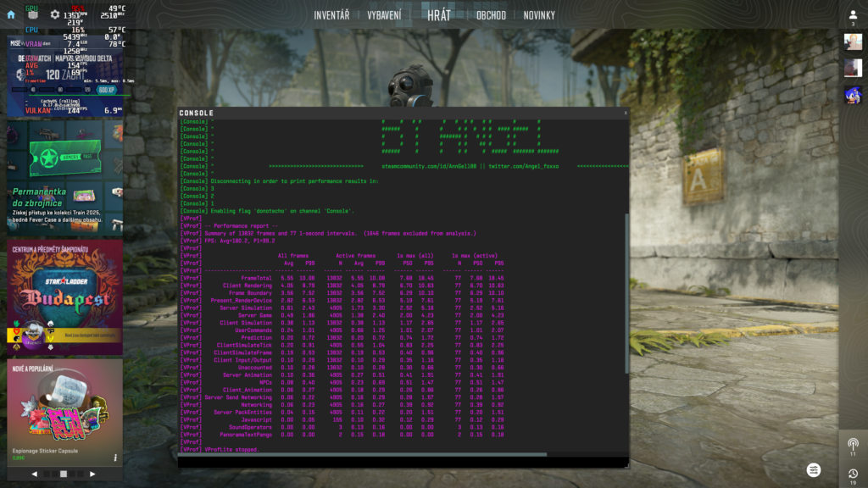Select the first friend avatar in sidebar
868x488 pixels.
pyautogui.click(x=853, y=42)
